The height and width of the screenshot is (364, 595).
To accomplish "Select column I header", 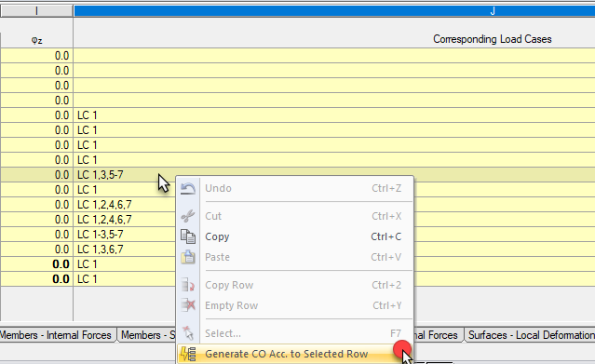I will click(x=36, y=11).
